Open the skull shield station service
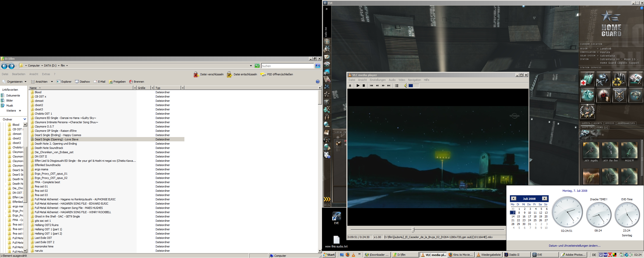644x258 pixels. click(619, 95)
